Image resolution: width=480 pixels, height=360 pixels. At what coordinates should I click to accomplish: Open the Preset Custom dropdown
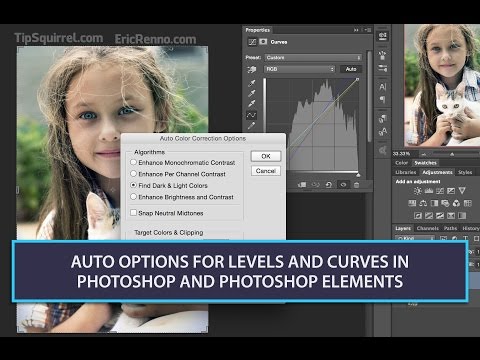click(313, 58)
